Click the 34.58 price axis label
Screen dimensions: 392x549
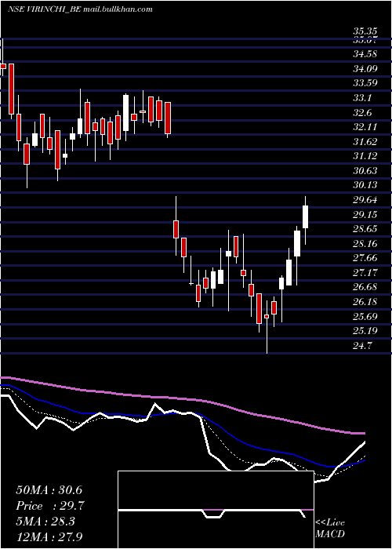pyautogui.click(x=365, y=54)
